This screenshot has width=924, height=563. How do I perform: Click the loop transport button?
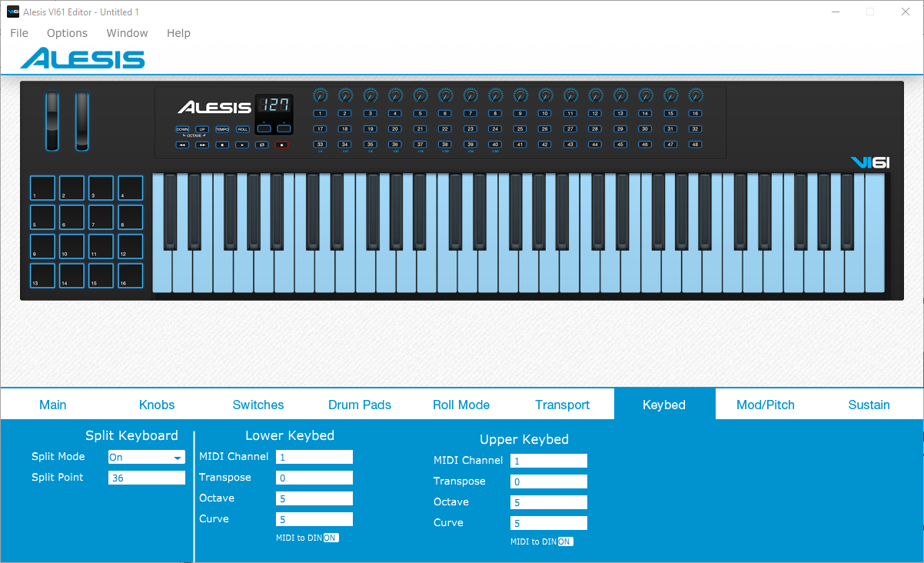coord(262,145)
